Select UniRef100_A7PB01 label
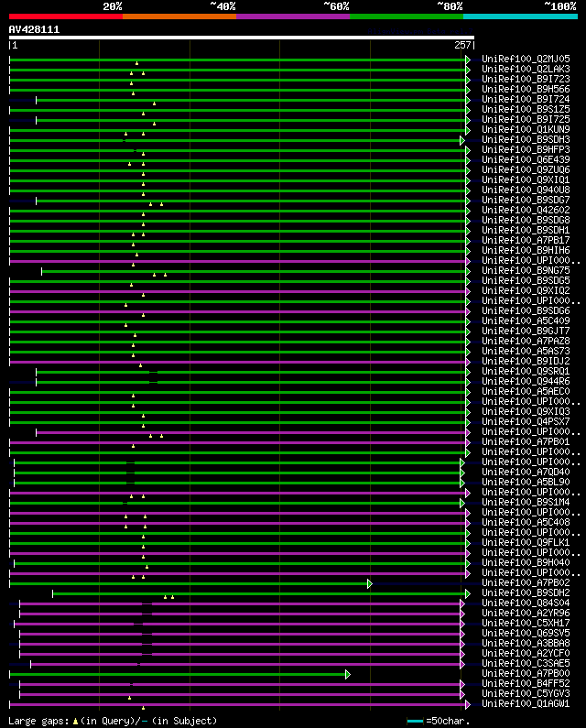 (x=526, y=442)
